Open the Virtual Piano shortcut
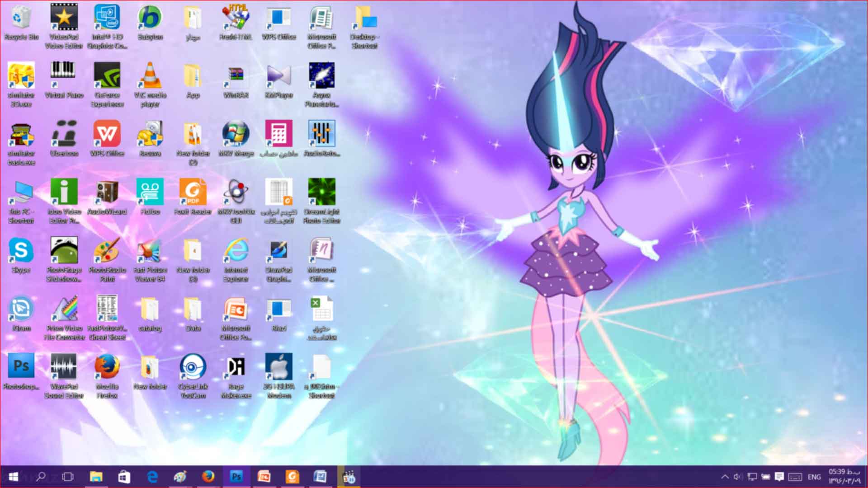Screen dimensions: 868x488 coord(64,80)
